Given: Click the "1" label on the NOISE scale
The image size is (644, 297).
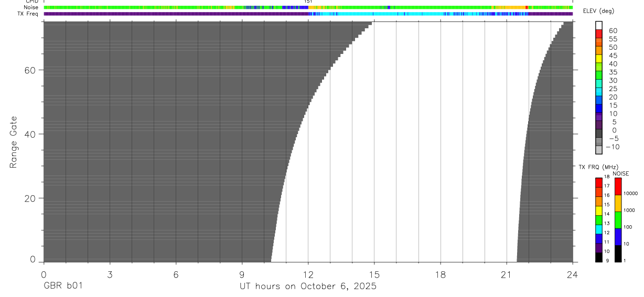Looking at the screenshot, I should 625,260.
